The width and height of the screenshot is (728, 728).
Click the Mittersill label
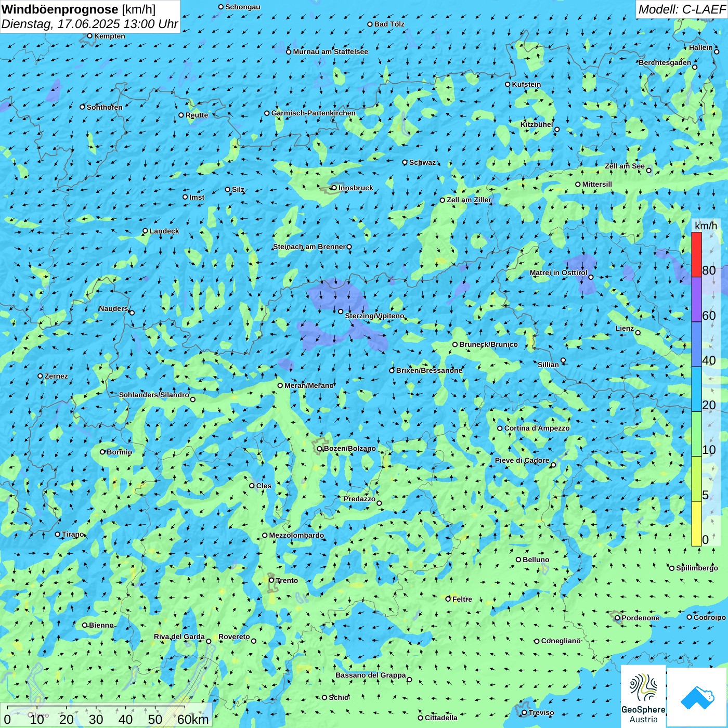click(597, 184)
